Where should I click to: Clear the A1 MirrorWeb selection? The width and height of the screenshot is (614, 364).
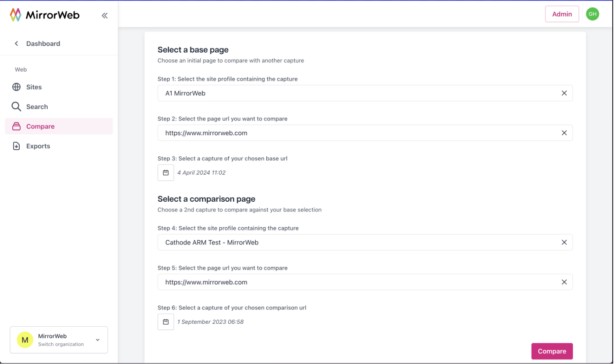click(x=564, y=93)
